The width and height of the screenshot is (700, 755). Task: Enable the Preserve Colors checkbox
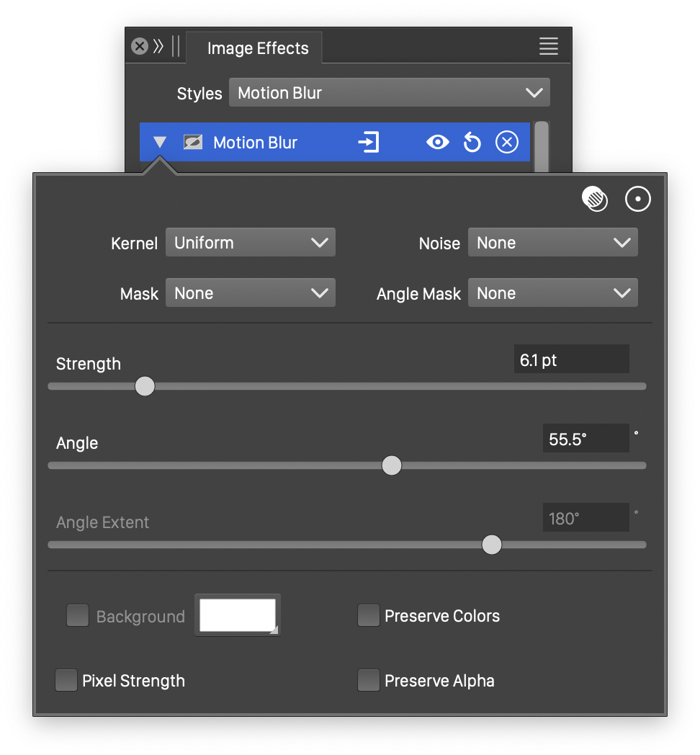tap(369, 616)
